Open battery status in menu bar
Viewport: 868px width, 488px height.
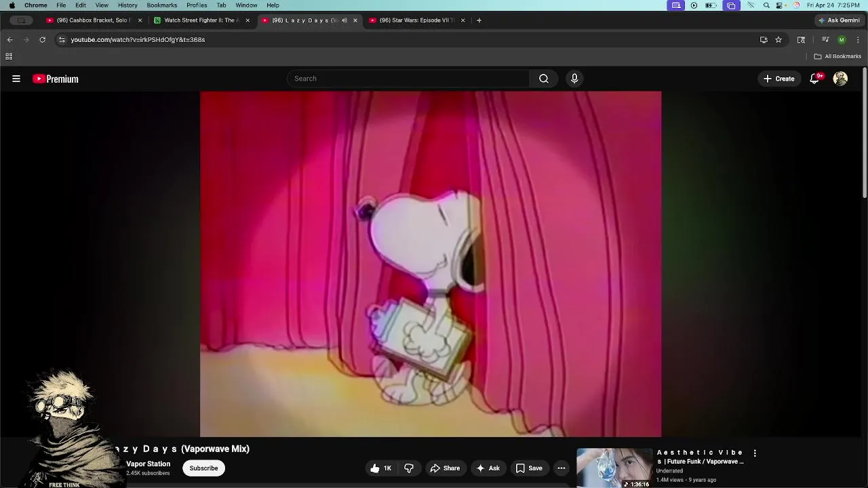(711, 5)
